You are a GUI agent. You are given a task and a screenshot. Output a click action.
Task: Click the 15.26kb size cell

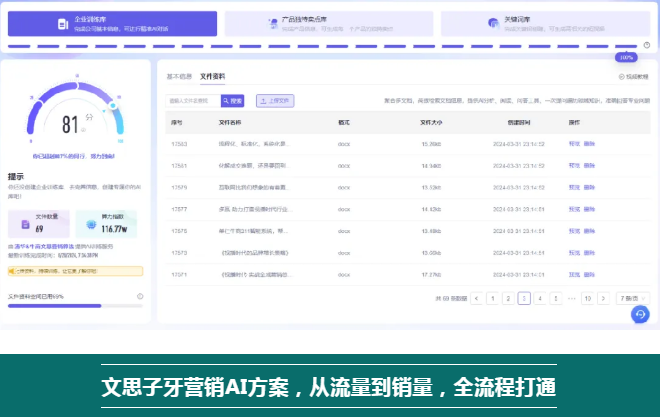(x=431, y=144)
